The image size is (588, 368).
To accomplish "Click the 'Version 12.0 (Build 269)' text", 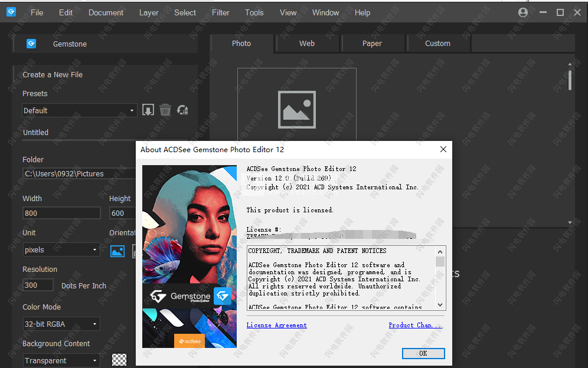I will [x=289, y=178].
